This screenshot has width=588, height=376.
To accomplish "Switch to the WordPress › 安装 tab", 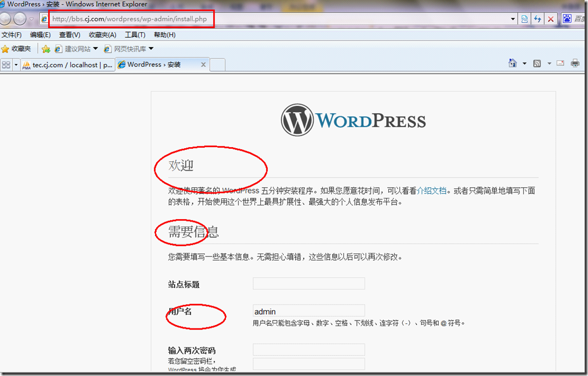I will [x=154, y=65].
